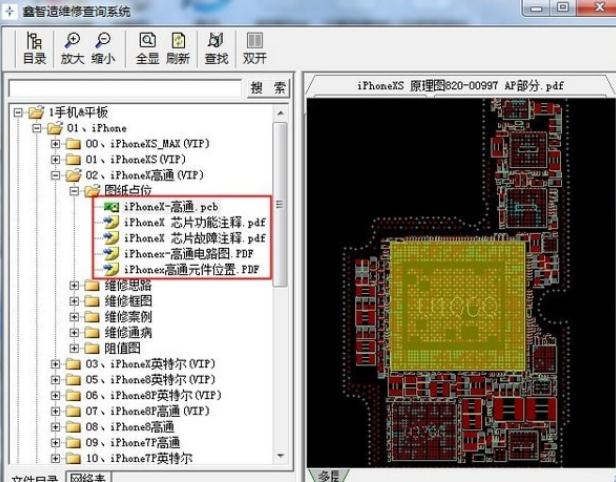Click the 缩小 zoom-out magnifier icon

click(x=104, y=48)
